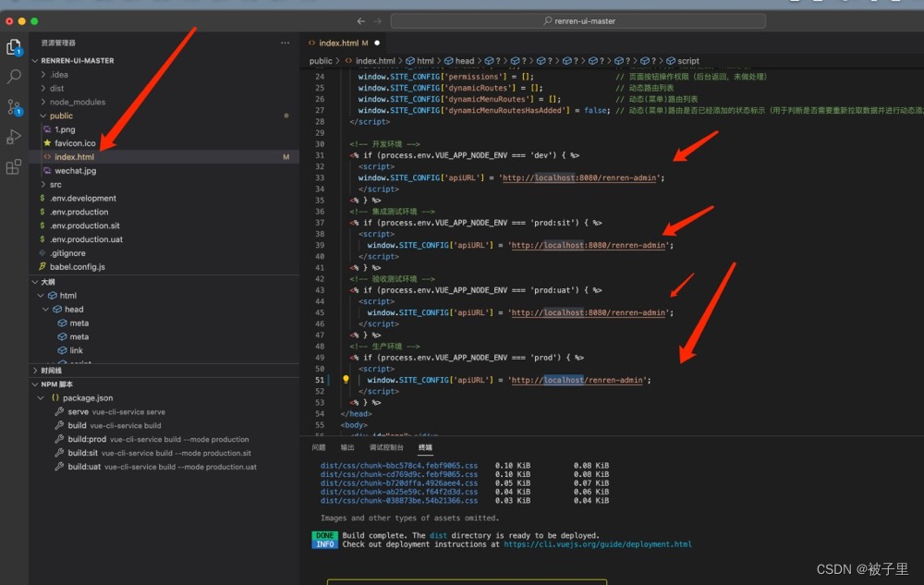Click the renren-ui-master command search box
The height and width of the screenshot is (585, 924).
click(578, 21)
